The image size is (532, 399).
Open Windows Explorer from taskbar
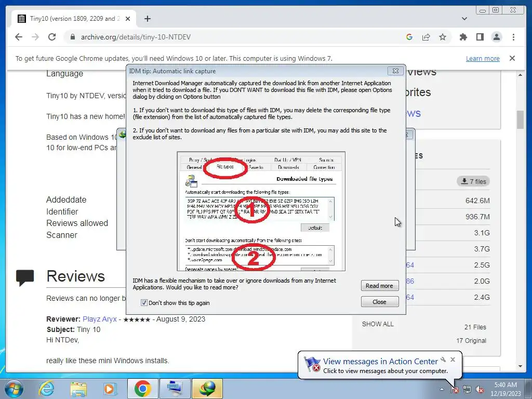point(78,389)
